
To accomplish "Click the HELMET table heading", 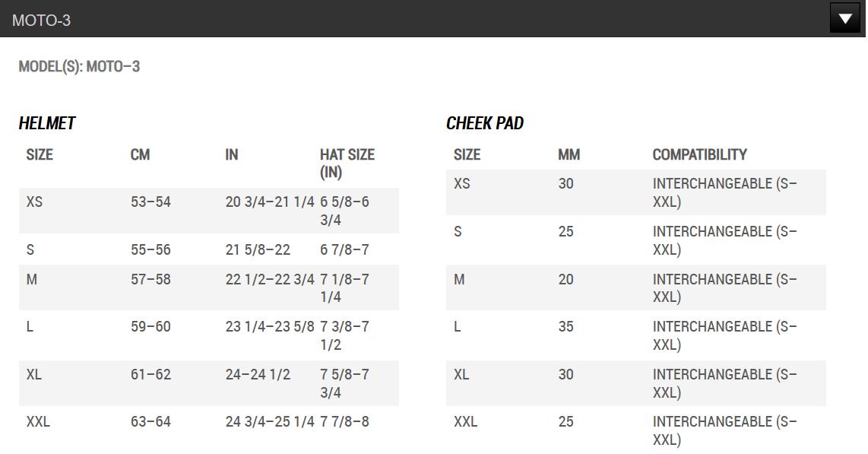I will click(x=47, y=123).
